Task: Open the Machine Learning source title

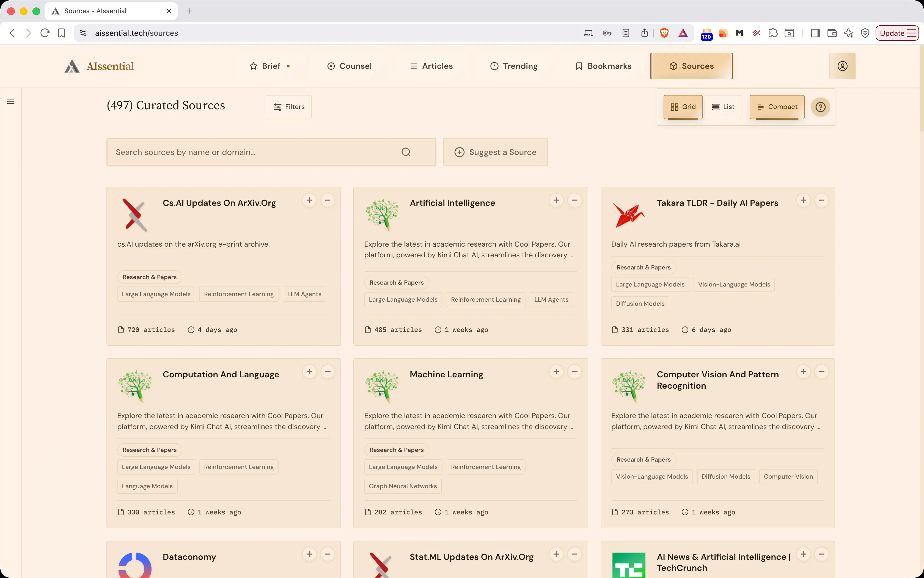Action: 446,375
